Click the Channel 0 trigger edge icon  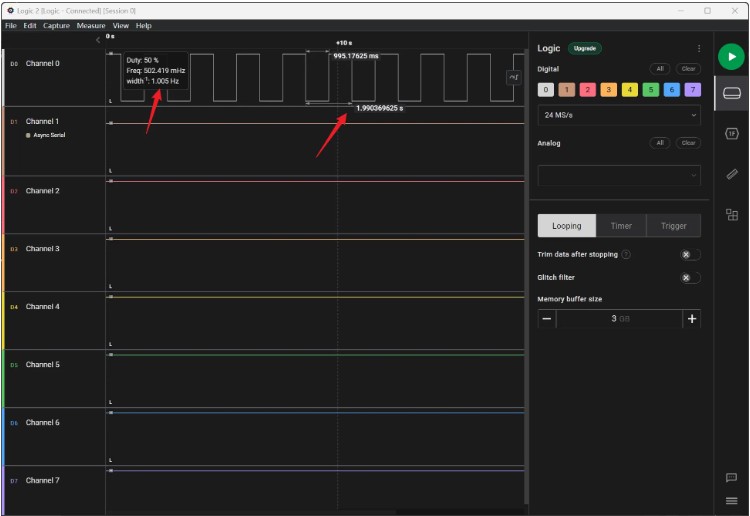(514, 77)
